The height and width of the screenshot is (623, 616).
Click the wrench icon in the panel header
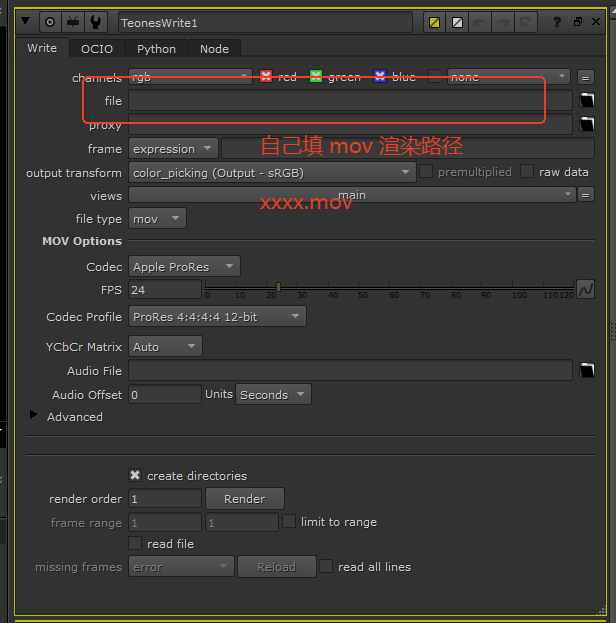pos(96,21)
